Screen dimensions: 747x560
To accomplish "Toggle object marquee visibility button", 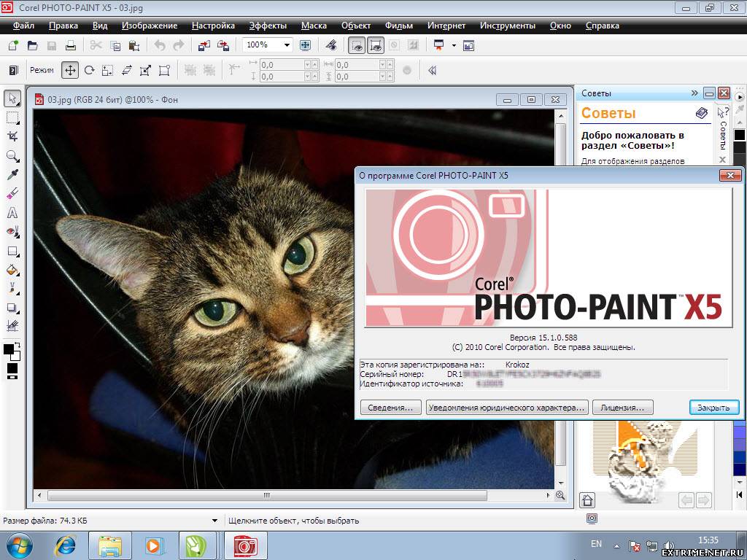I will pyautogui.click(x=376, y=45).
